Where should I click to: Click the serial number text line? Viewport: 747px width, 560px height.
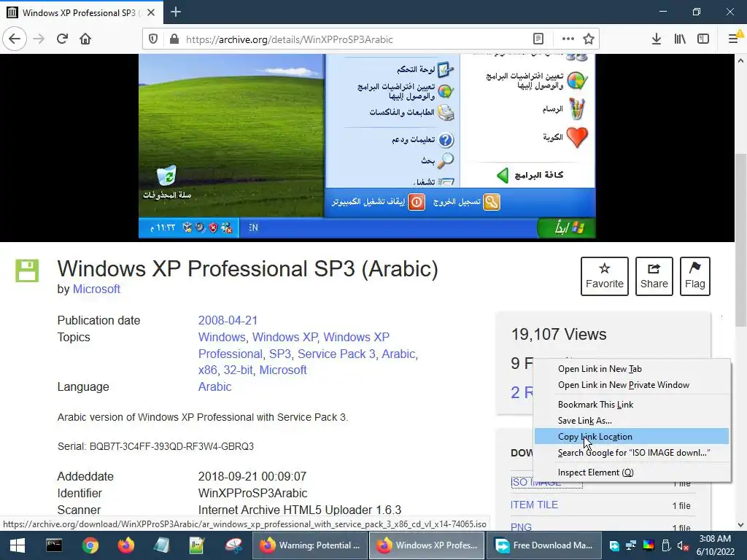coord(155,447)
